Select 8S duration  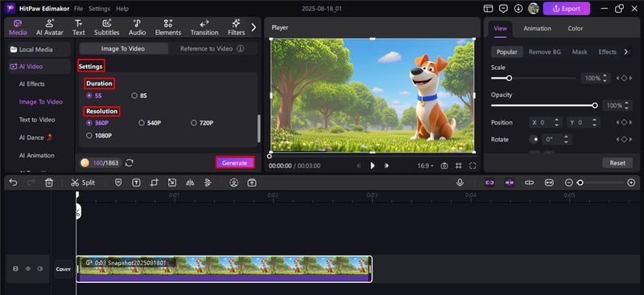click(138, 96)
